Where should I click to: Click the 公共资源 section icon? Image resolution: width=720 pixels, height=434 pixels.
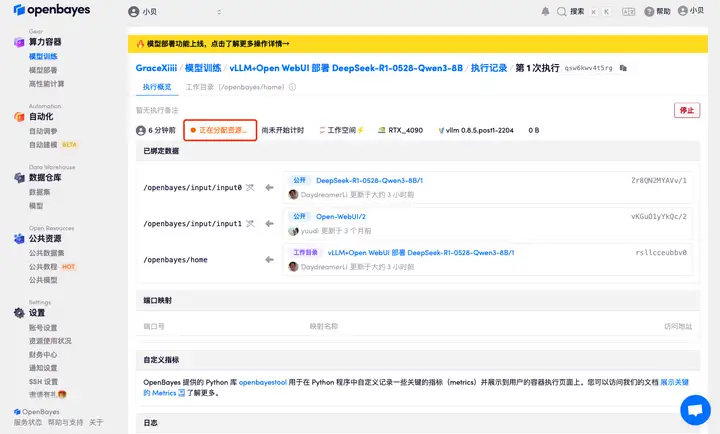point(19,239)
